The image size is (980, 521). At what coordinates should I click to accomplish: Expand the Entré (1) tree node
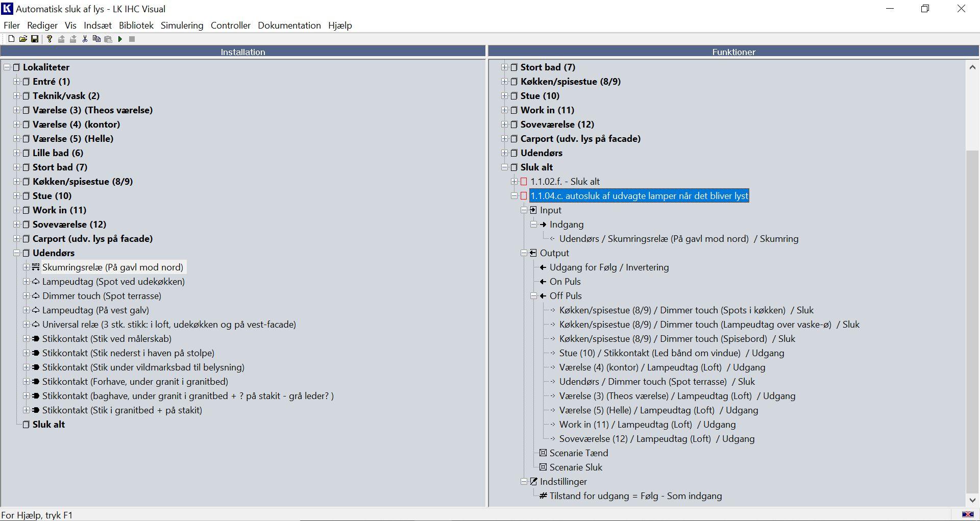pos(16,81)
